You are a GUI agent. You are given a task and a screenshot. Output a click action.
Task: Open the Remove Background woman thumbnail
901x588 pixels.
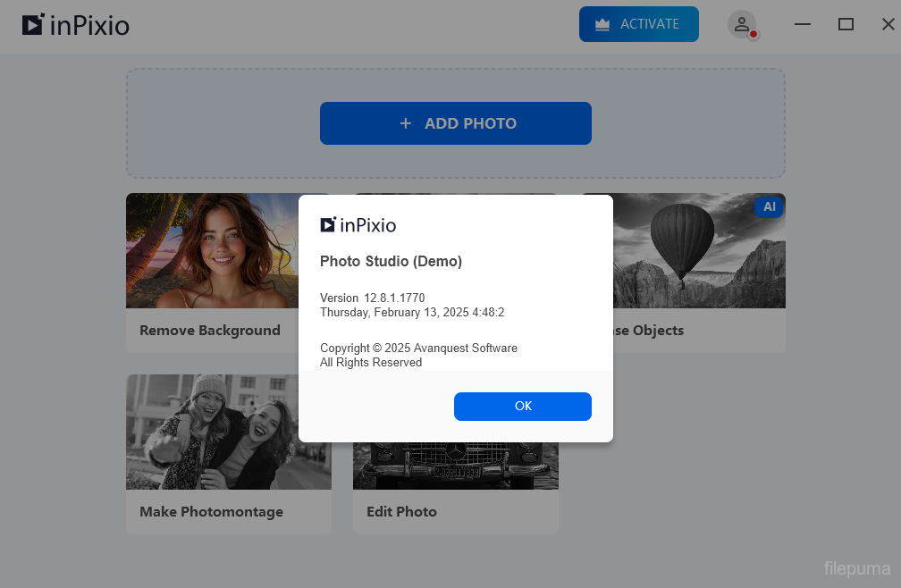pos(212,251)
